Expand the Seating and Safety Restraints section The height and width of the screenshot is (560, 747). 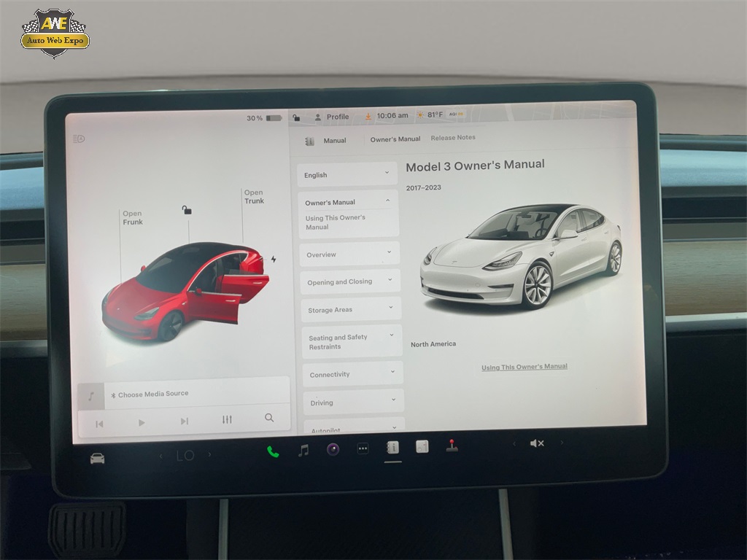click(352, 341)
